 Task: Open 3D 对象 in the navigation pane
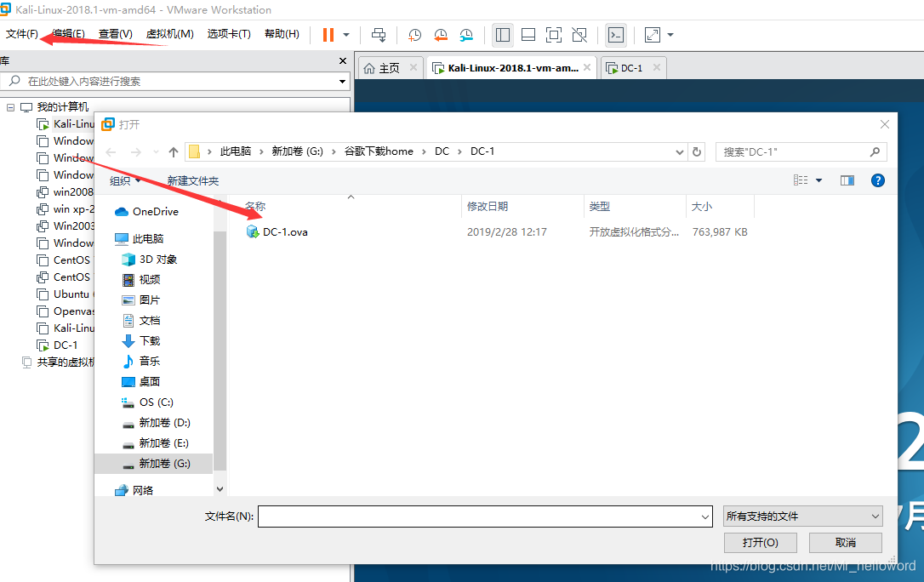(149, 260)
